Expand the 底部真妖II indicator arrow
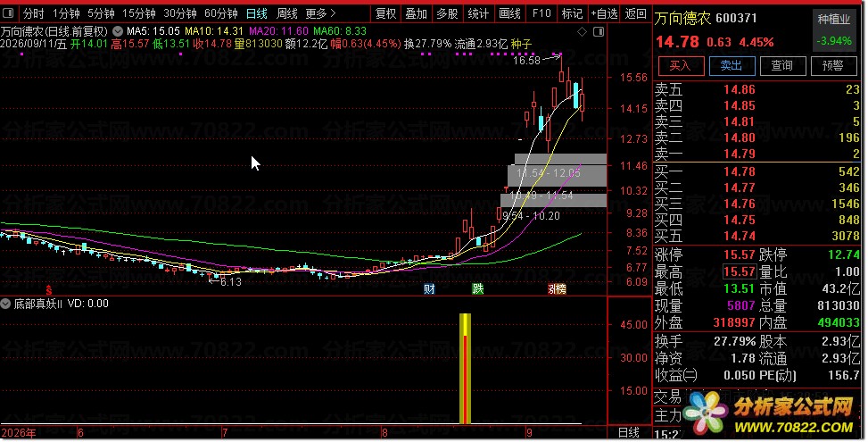Viewport: 868px width, 442px height. pos(6,304)
